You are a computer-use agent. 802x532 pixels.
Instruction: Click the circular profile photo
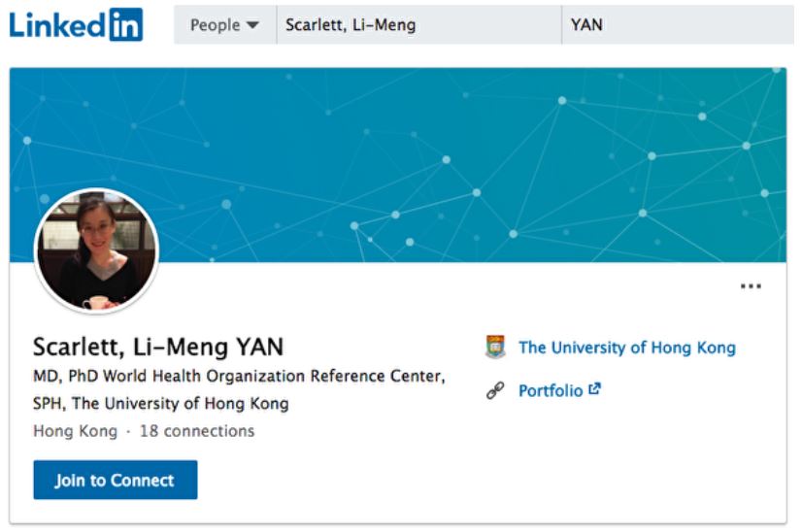coord(97,250)
